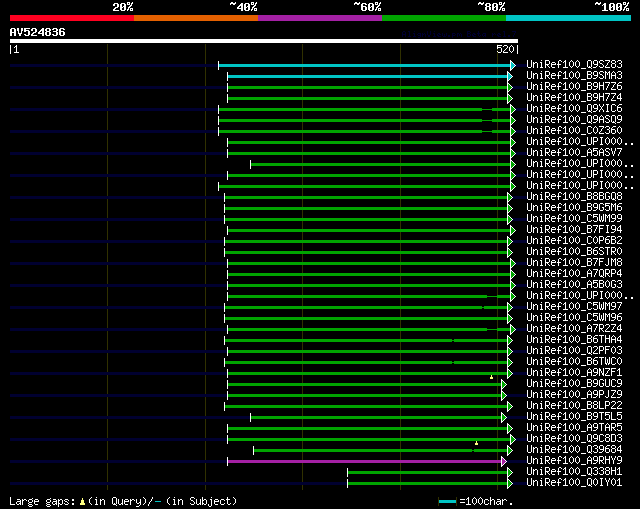Screen dimensions: 640x509
Task: Click the purple arrowhead on the UniRef100_A9RHY9 row
Action: tap(504, 462)
